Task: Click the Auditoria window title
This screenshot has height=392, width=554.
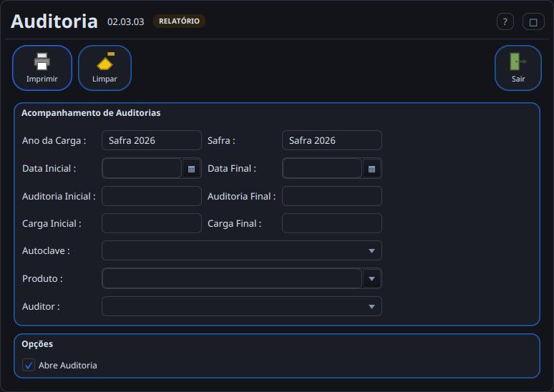Action: (x=54, y=21)
